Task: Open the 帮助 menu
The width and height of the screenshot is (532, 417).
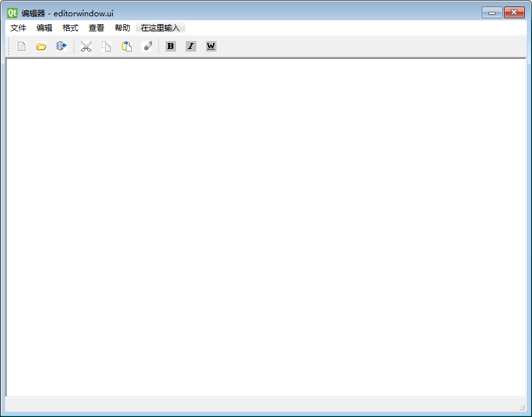Action: (123, 28)
